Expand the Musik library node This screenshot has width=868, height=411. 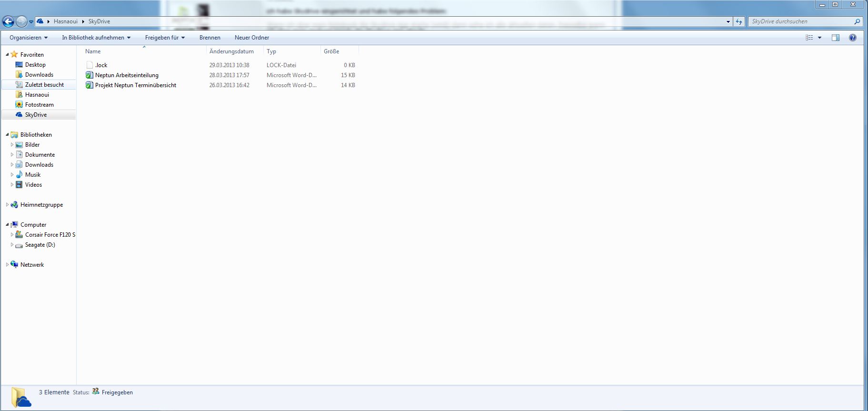[12, 175]
